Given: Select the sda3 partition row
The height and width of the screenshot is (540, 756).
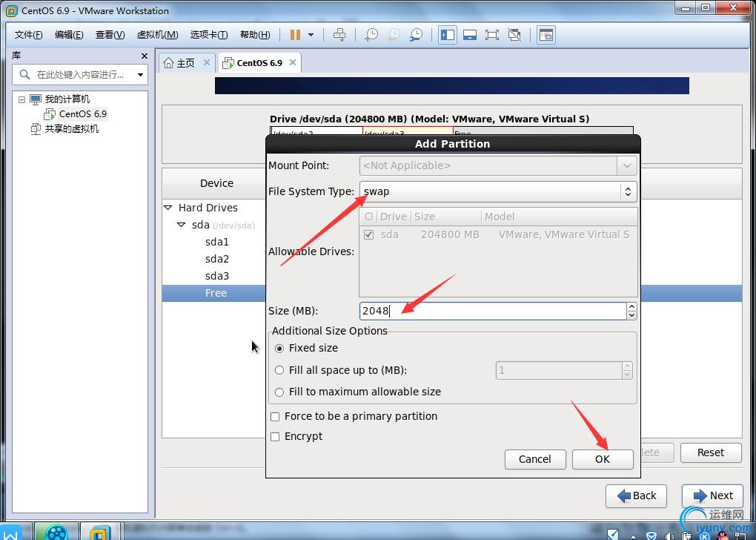Looking at the screenshot, I should (216, 276).
